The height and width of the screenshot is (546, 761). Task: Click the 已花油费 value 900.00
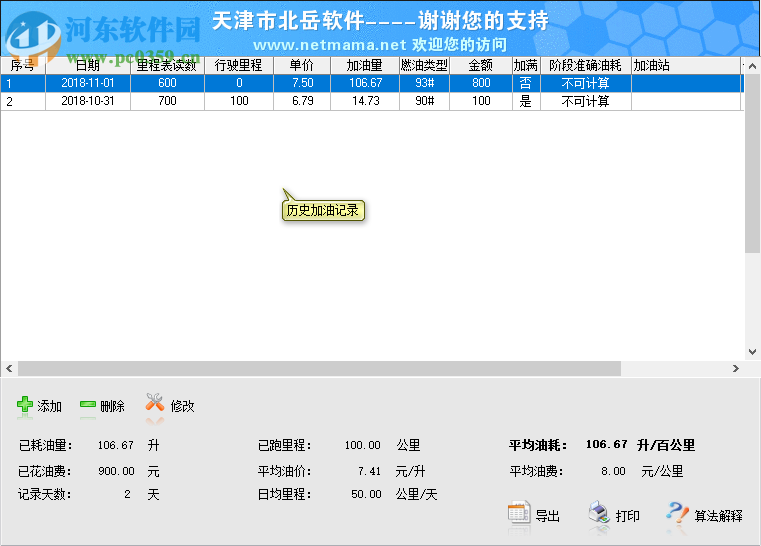click(116, 471)
